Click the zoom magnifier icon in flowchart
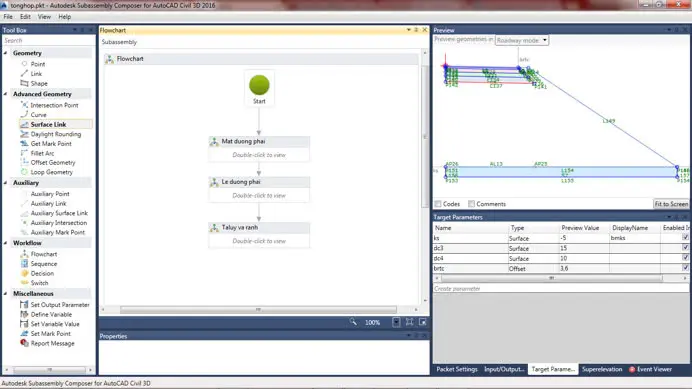Image resolution: width=692 pixels, height=389 pixels. point(353,322)
